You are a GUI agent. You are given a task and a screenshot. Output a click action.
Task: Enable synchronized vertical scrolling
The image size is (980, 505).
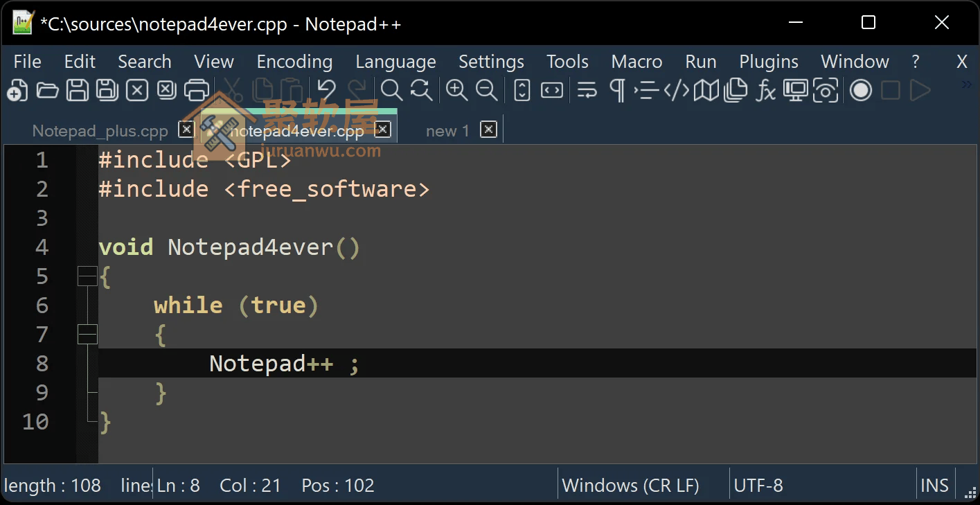[523, 90]
